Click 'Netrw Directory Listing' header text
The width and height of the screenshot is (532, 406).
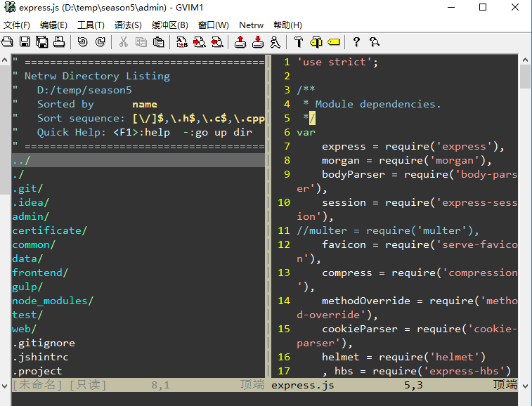pyautogui.click(x=97, y=76)
